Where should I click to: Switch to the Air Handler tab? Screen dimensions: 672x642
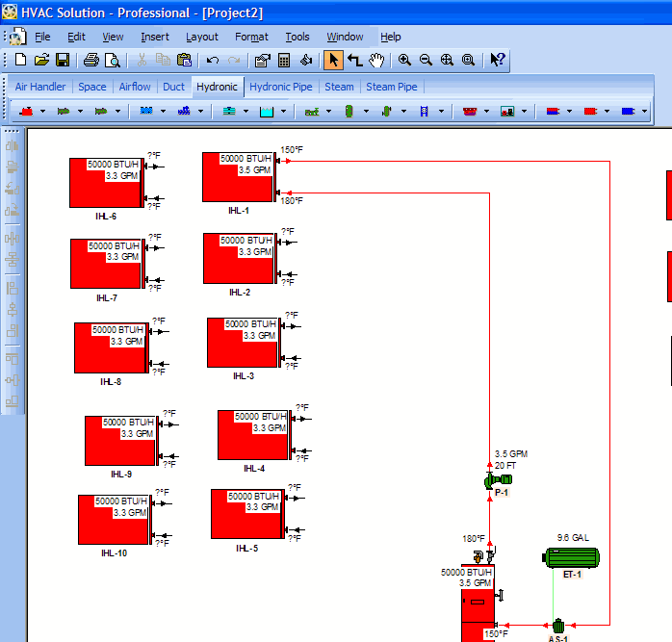click(x=40, y=87)
